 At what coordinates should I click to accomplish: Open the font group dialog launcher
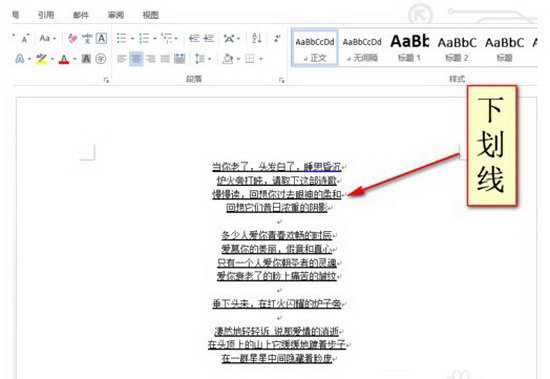click(106, 80)
